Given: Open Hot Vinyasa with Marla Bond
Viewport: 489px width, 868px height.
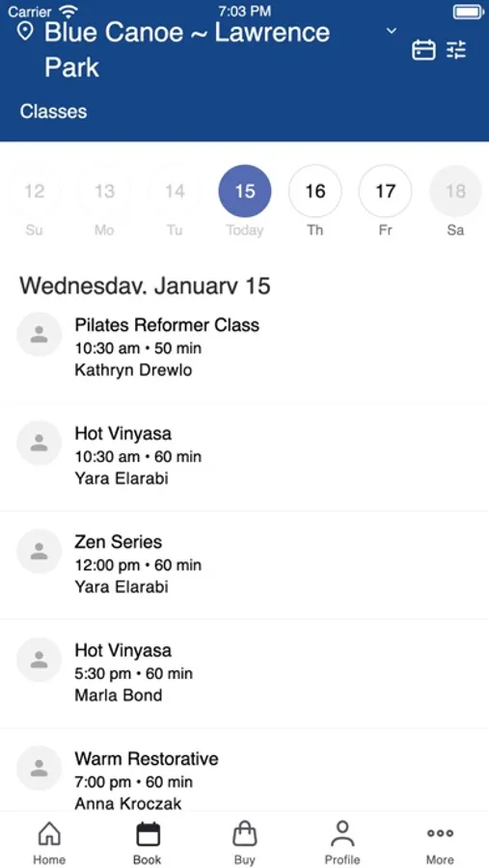Looking at the screenshot, I should point(244,673).
